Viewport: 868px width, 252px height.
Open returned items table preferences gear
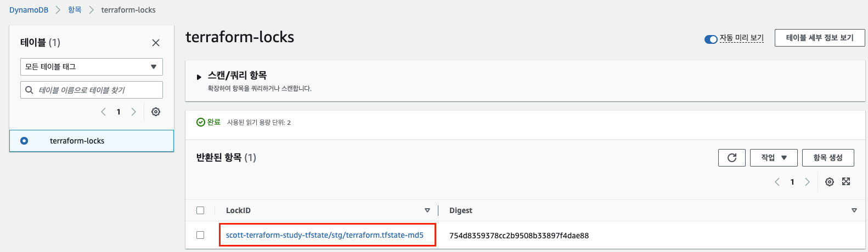click(x=830, y=182)
